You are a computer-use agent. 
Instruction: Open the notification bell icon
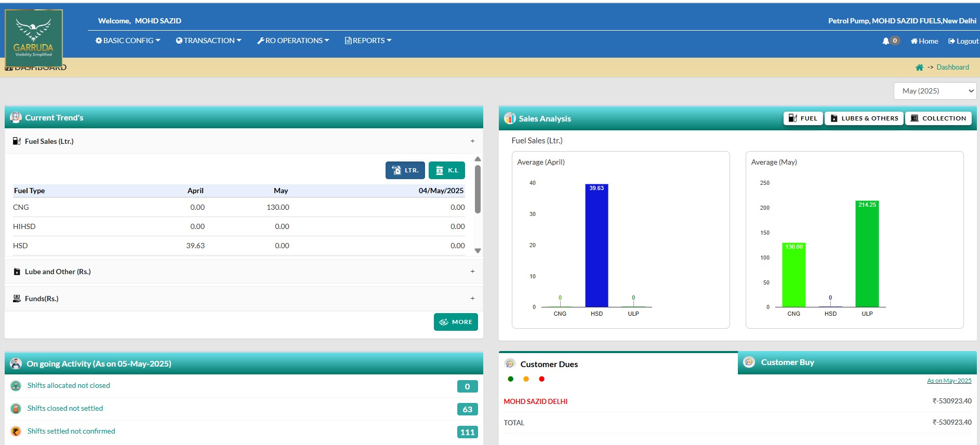(x=886, y=41)
